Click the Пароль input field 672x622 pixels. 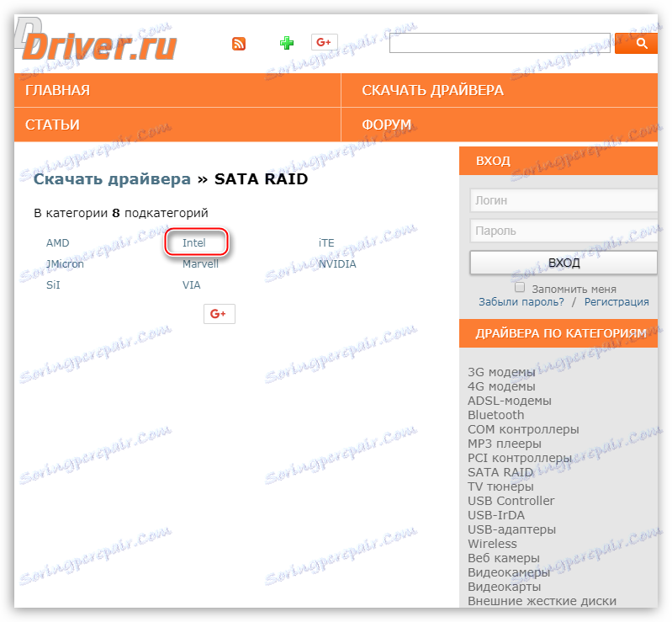click(x=564, y=231)
